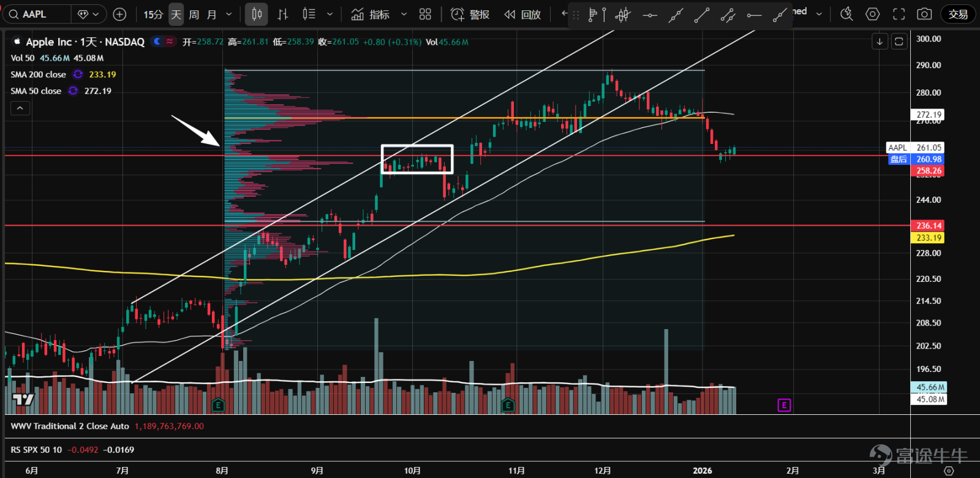Choose the bar chart type icon
980x478 pixels.
(283, 14)
